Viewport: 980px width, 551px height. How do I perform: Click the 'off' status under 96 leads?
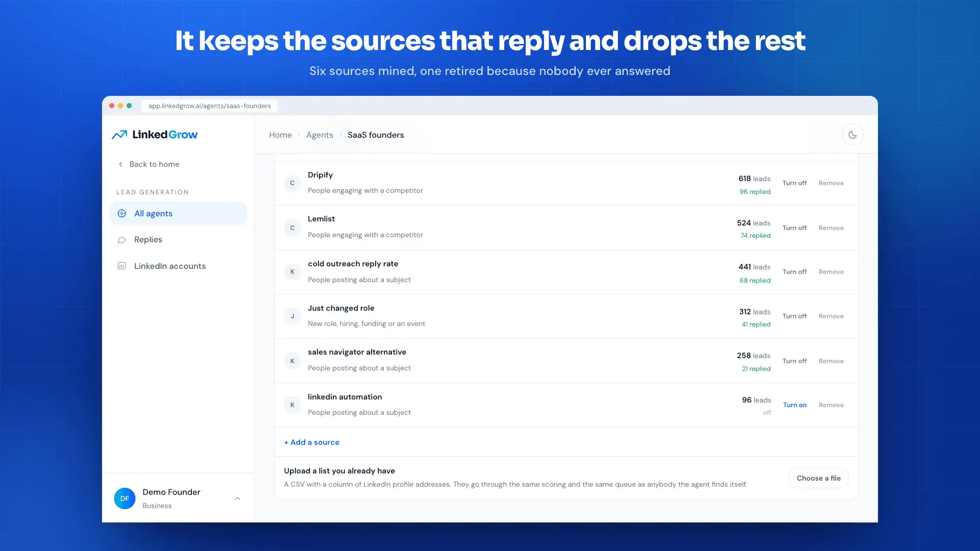click(x=767, y=413)
